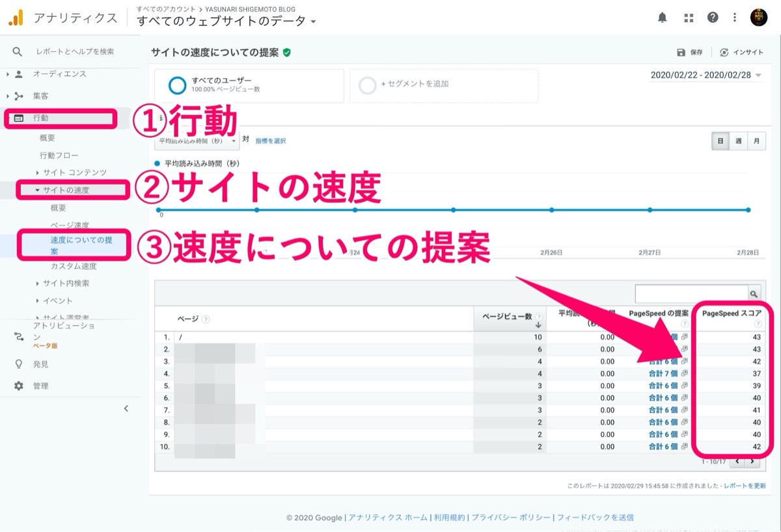The image size is (781, 532).
Task: Click the table search input field
Action: click(x=692, y=293)
